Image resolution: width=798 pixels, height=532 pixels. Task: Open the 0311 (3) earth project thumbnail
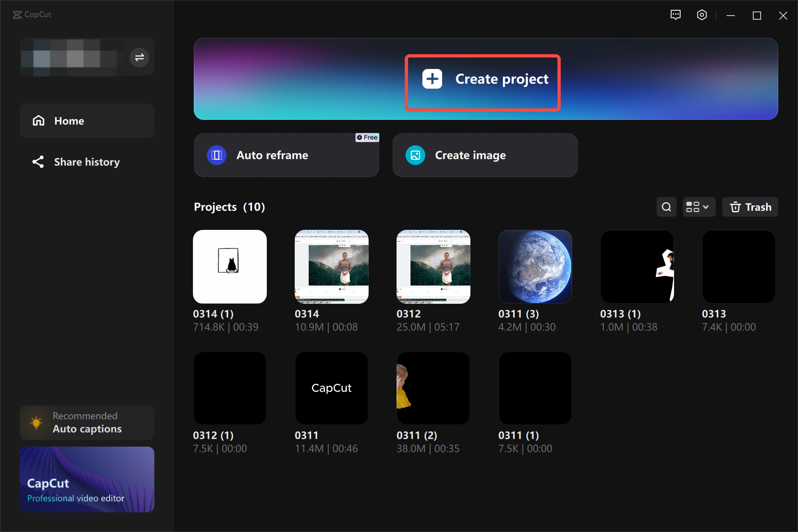(535, 267)
